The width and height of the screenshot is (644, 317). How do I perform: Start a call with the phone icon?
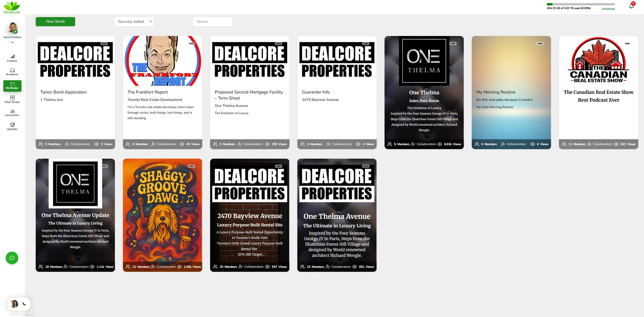tap(24, 304)
